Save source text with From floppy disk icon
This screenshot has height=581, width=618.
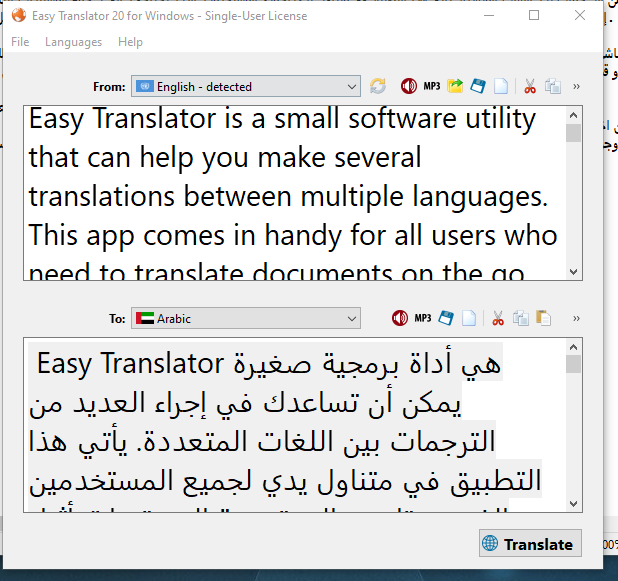(x=478, y=86)
